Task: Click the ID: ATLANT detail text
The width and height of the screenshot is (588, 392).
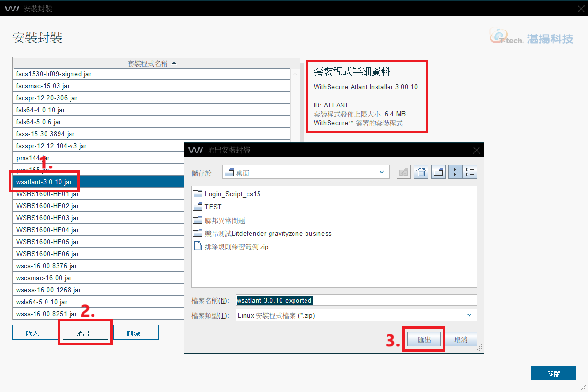Action: click(331, 105)
